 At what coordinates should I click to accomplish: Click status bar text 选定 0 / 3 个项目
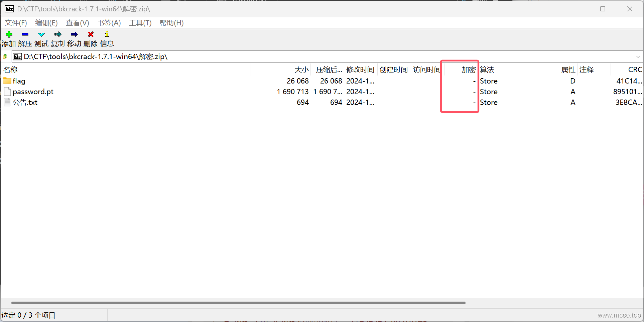click(28, 315)
